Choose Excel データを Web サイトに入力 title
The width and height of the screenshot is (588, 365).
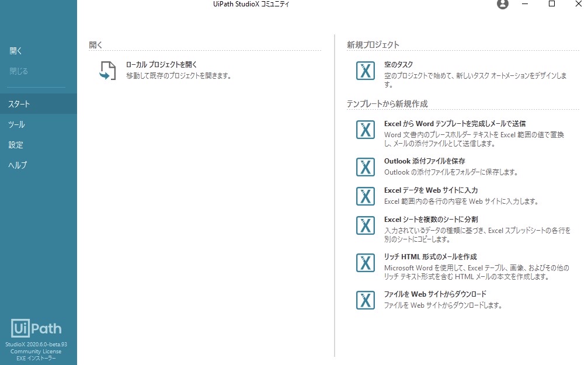click(x=431, y=190)
